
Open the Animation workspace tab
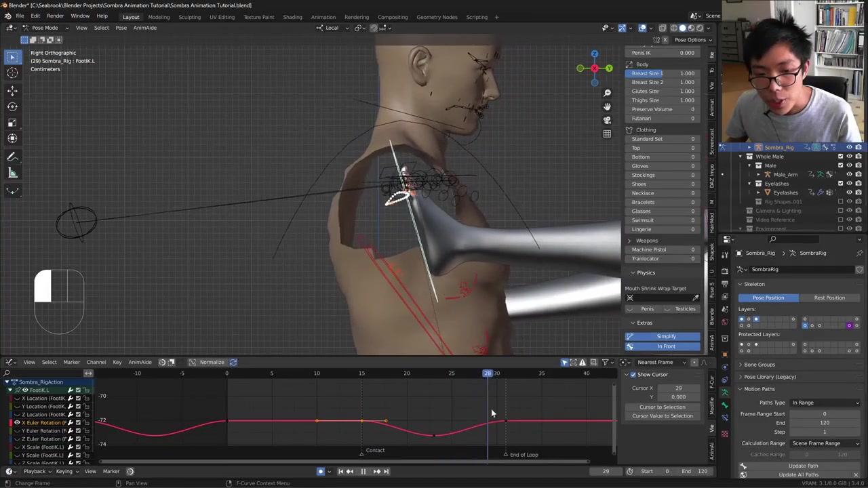click(x=323, y=17)
